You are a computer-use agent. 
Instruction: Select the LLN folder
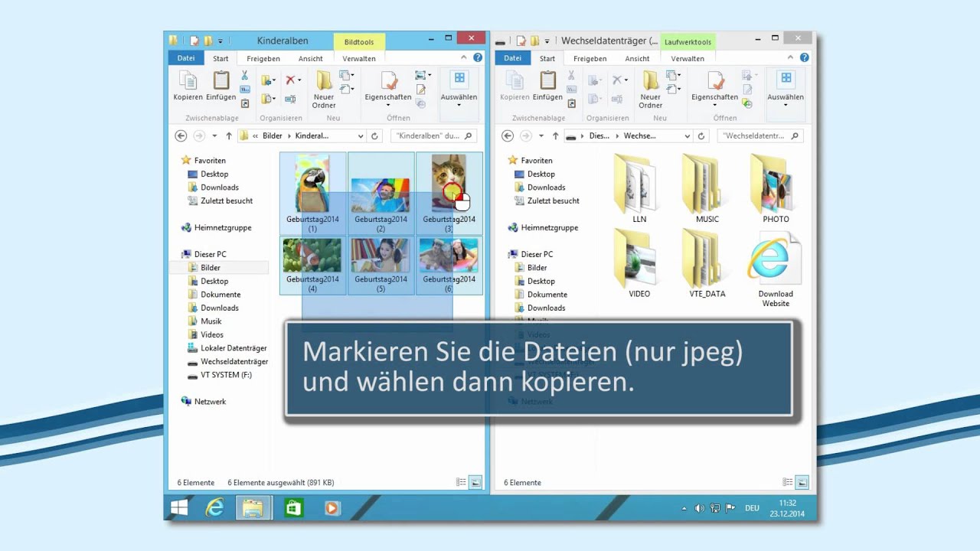(639, 188)
